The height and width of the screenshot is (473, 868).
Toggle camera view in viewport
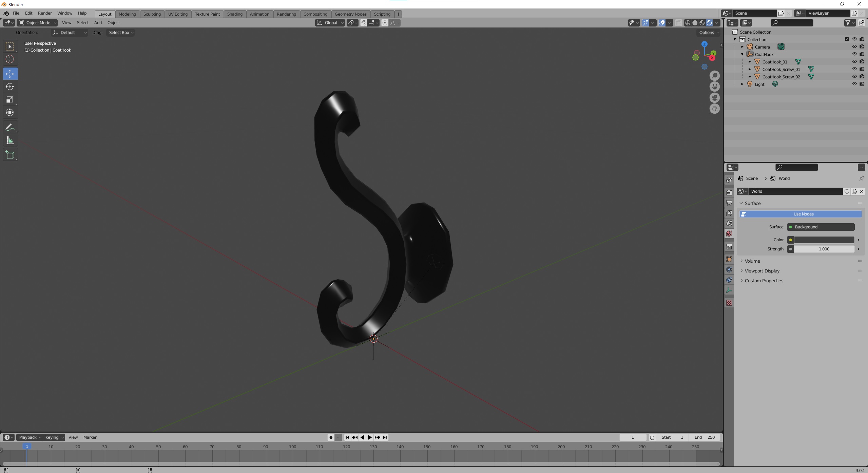pyautogui.click(x=714, y=98)
